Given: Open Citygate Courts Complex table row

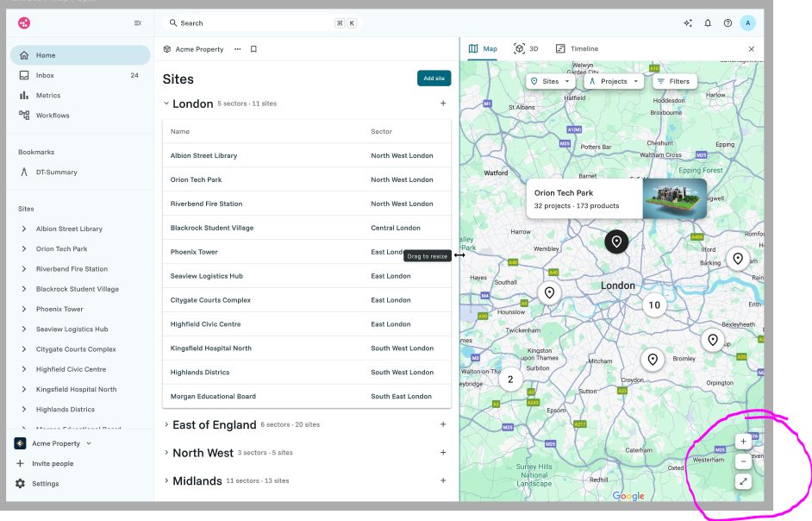Looking at the screenshot, I should (x=307, y=300).
